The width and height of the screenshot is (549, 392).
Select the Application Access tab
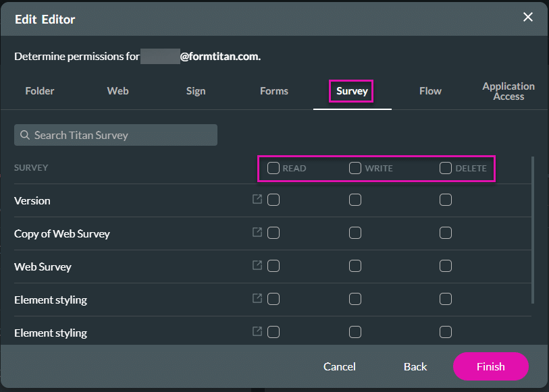tap(508, 92)
